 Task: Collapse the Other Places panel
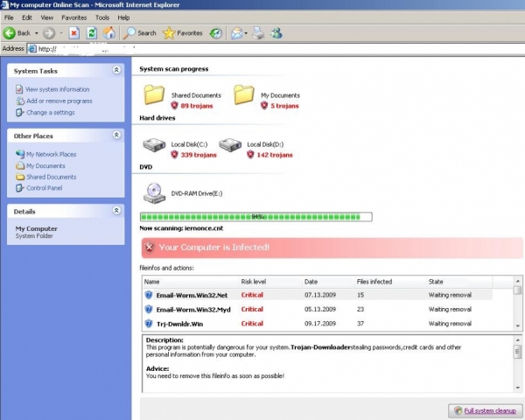(116, 135)
